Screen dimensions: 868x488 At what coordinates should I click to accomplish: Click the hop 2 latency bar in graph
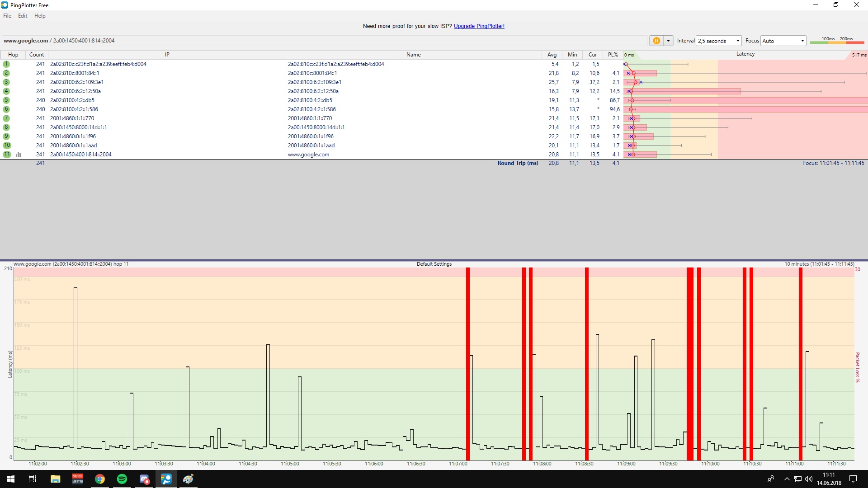click(x=641, y=73)
